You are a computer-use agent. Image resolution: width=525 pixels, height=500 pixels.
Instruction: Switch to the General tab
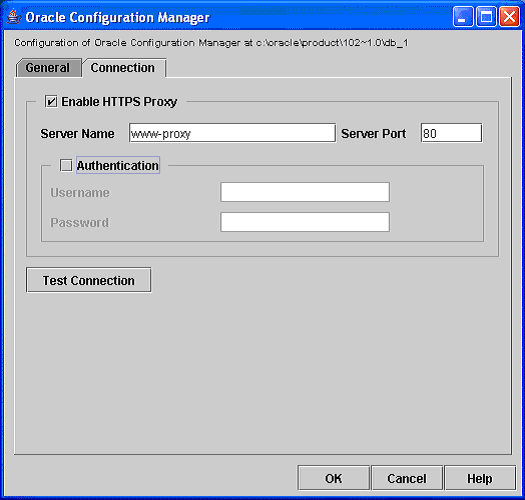49,68
